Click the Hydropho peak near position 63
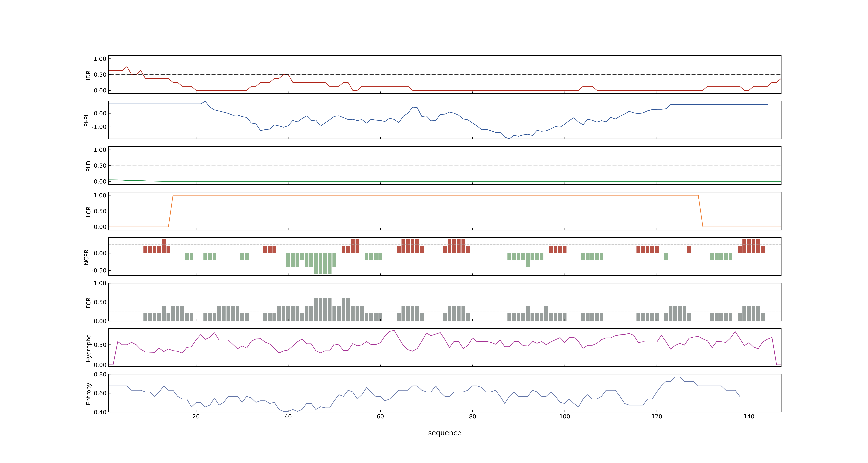Image resolution: width=868 pixels, height=463 pixels. (x=394, y=331)
